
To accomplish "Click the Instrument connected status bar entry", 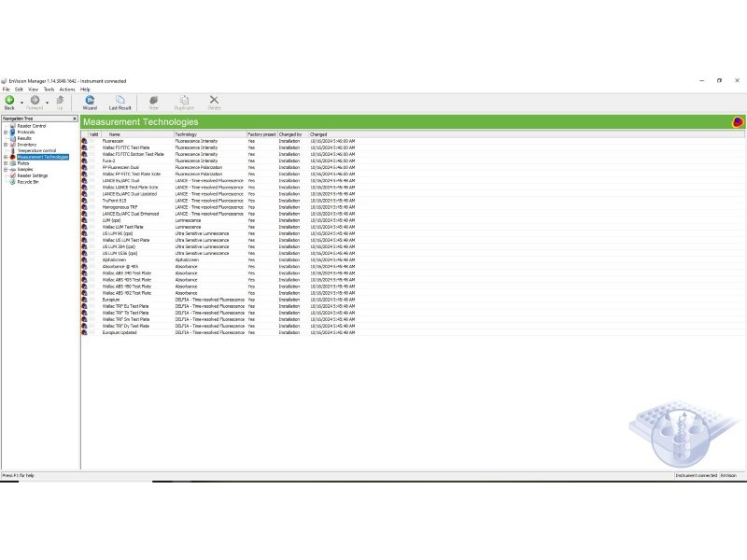I will (x=696, y=475).
